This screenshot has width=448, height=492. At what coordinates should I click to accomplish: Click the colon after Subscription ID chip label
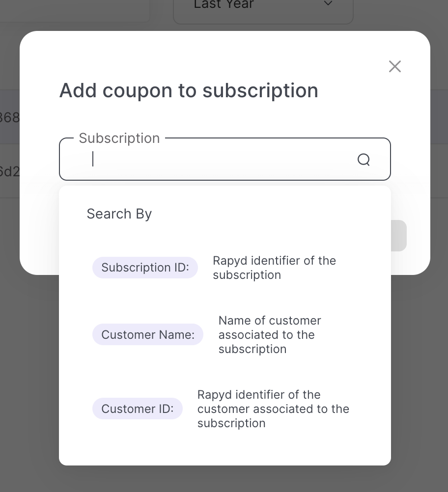click(x=188, y=268)
